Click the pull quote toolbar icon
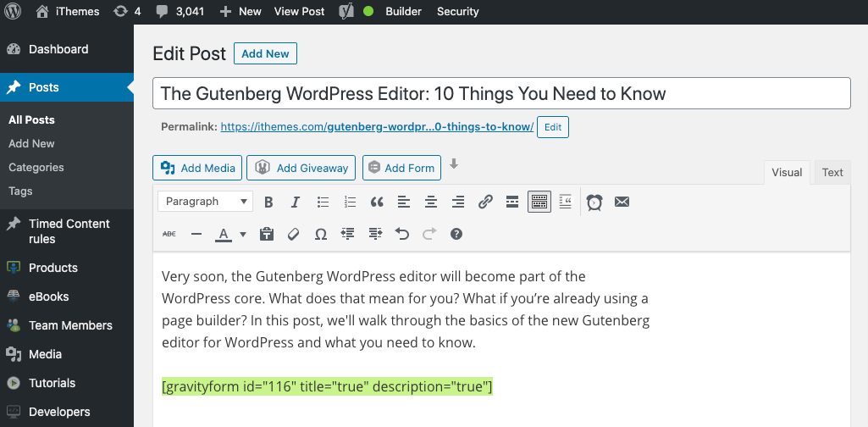Screen dimensions: 868x427 pos(565,202)
